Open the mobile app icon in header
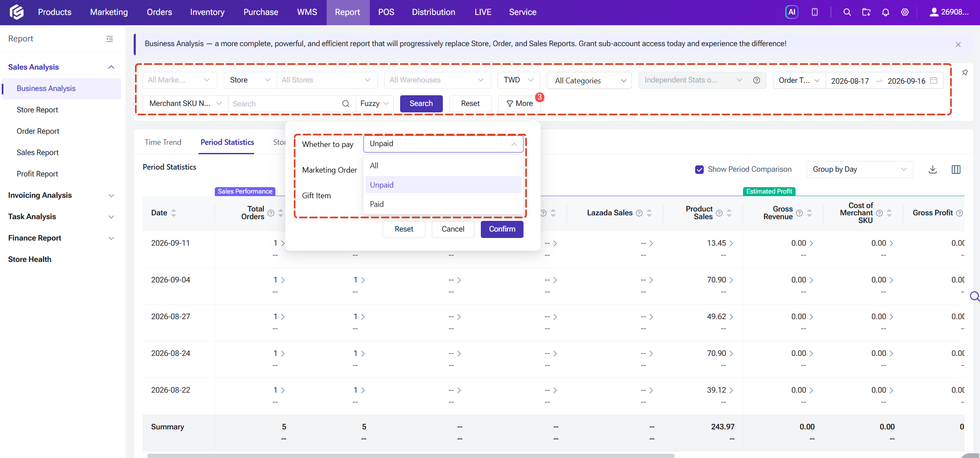Screen dimensions: 980x458 (815, 12)
